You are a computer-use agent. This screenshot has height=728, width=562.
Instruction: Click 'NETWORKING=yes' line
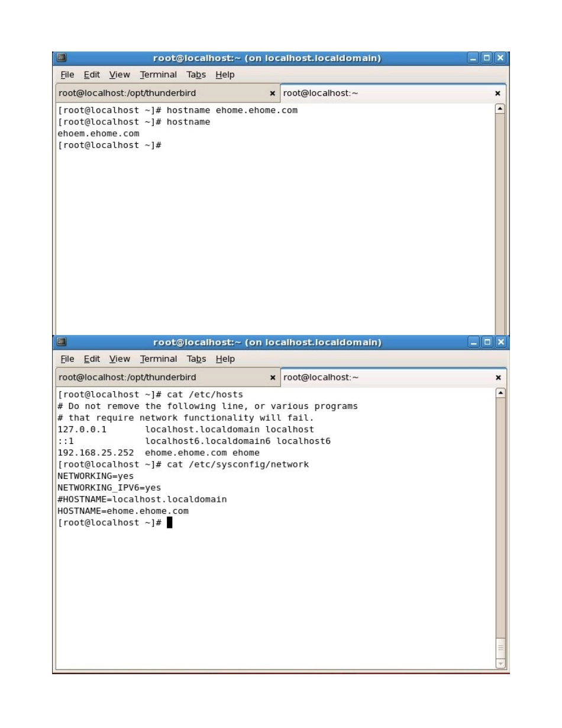[96, 476]
